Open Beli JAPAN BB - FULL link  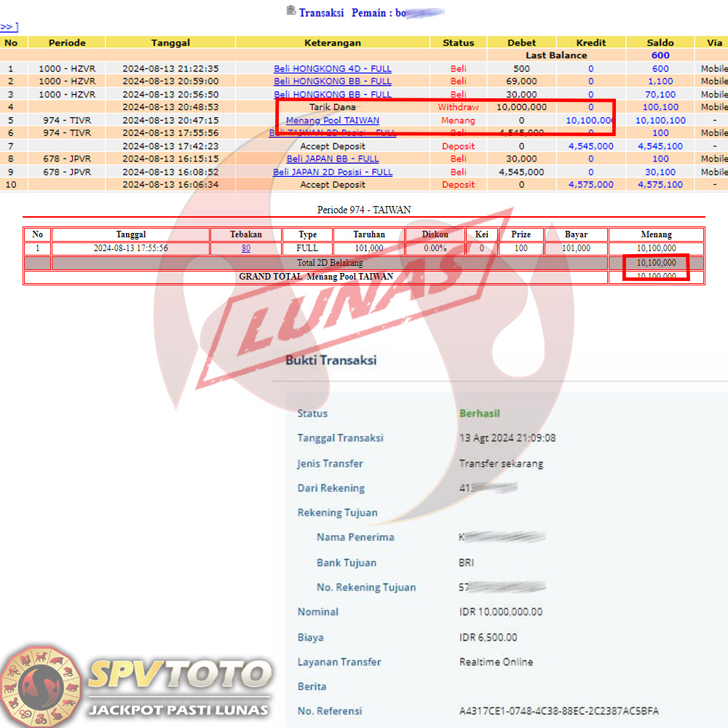[x=333, y=159]
